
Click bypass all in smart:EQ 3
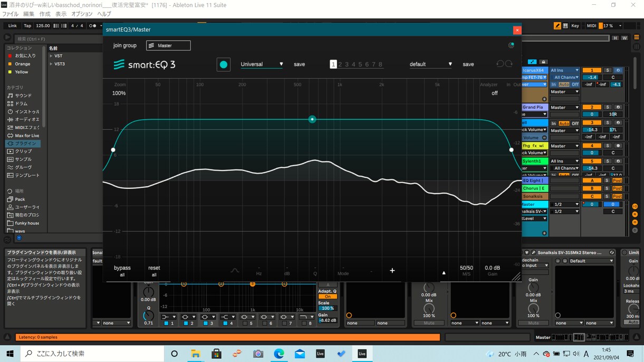click(122, 271)
